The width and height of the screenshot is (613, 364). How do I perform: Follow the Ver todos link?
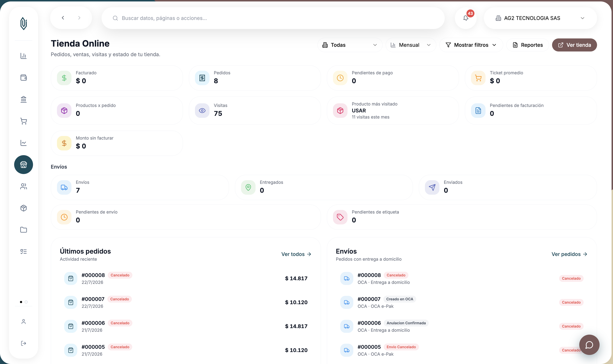pos(296,254)
